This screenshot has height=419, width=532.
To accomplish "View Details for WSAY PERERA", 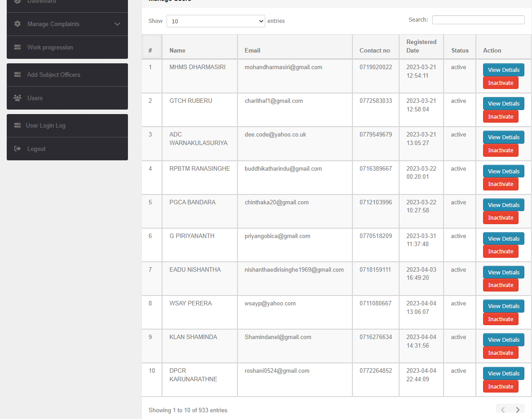I will 504,306.
